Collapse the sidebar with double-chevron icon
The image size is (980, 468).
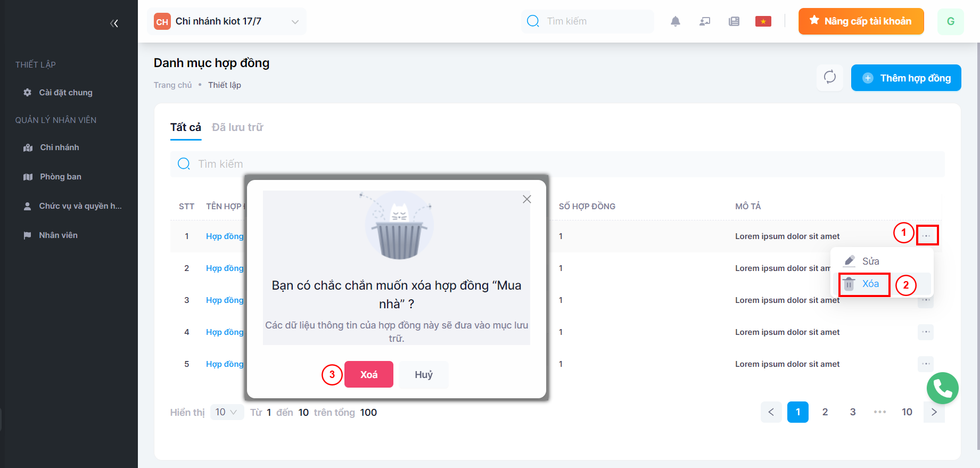[114, 23]
